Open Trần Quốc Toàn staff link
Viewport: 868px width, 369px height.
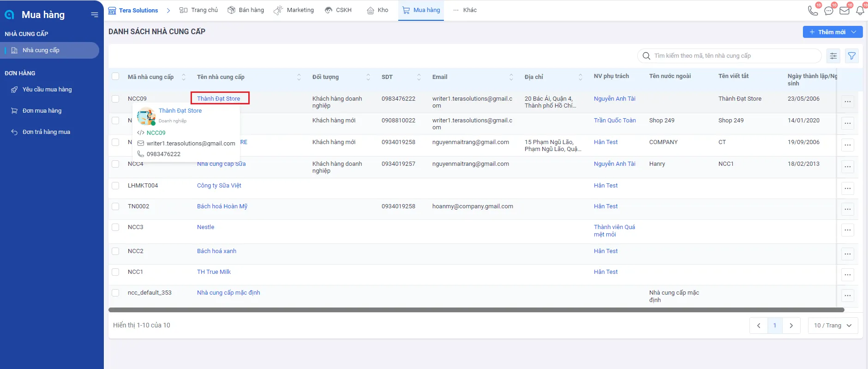click(615, 121)
